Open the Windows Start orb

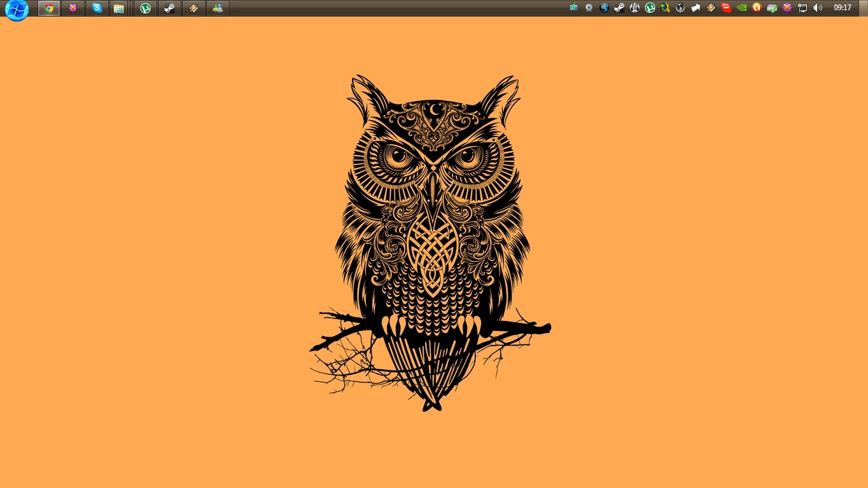click(17, 10)
